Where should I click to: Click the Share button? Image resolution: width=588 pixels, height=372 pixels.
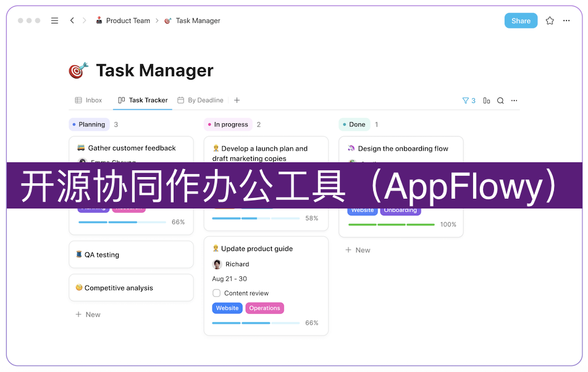(521, 20)
